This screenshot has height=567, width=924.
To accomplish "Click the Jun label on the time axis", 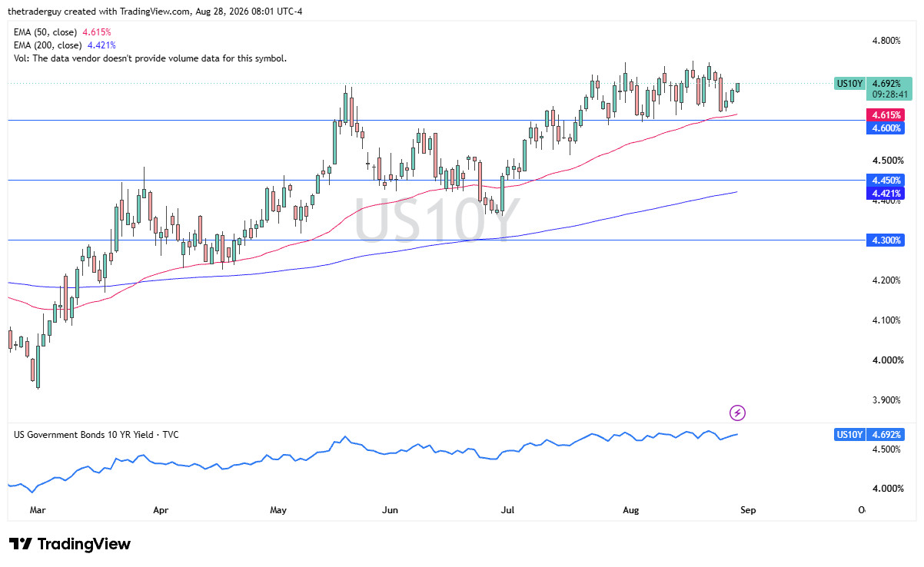I will tap(390, 509).
